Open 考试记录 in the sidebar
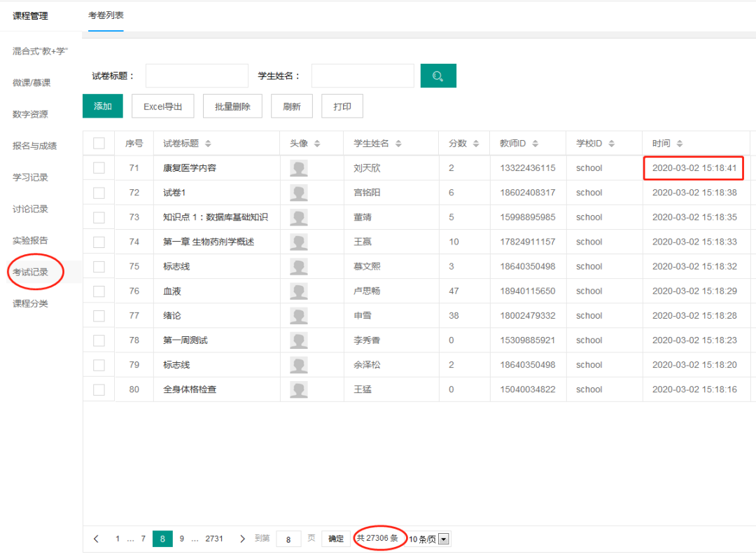756x559 pixels. point(31,272)
